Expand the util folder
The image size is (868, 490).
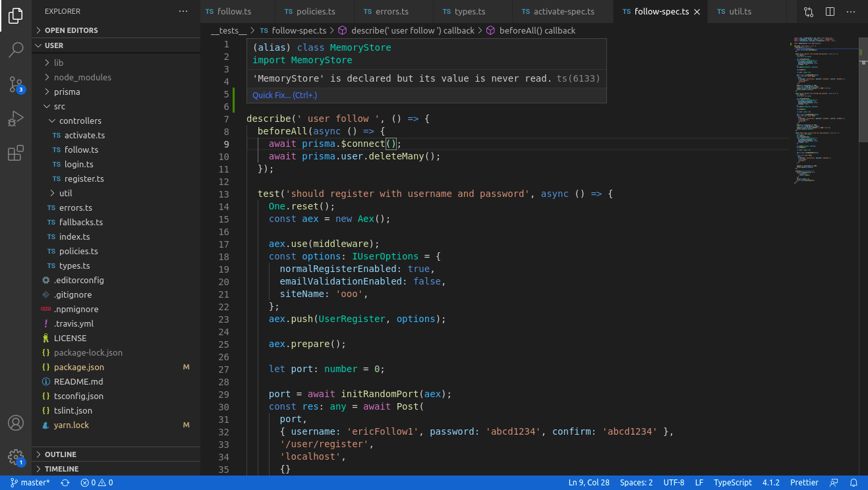pos(116,193)
